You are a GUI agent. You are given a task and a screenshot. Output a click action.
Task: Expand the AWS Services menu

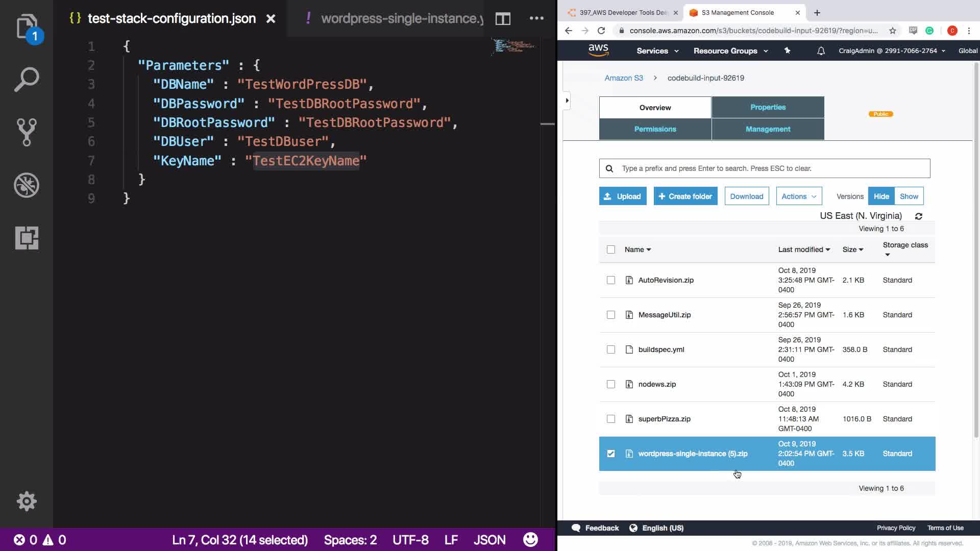pos(657,51)
